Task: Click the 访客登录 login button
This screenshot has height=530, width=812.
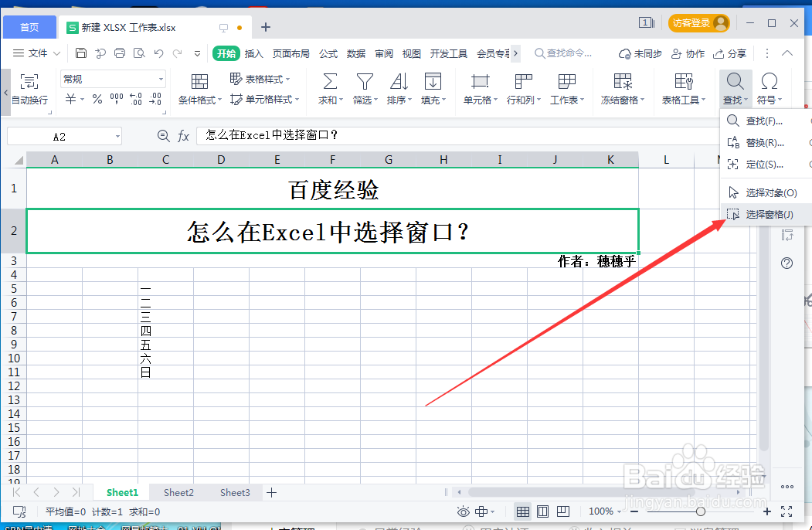Action: click(698, 23)
